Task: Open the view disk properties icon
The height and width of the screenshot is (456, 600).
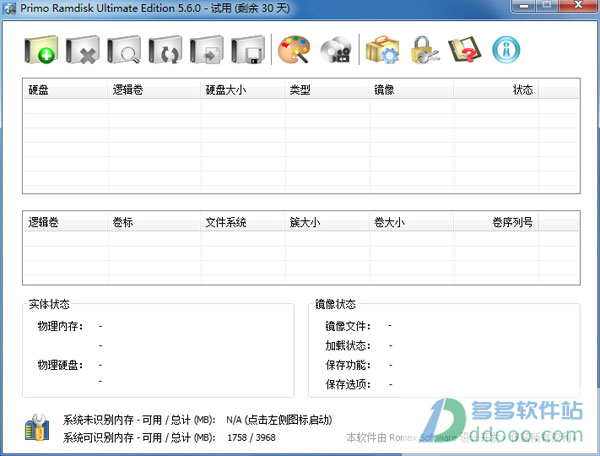Action: 124,50
